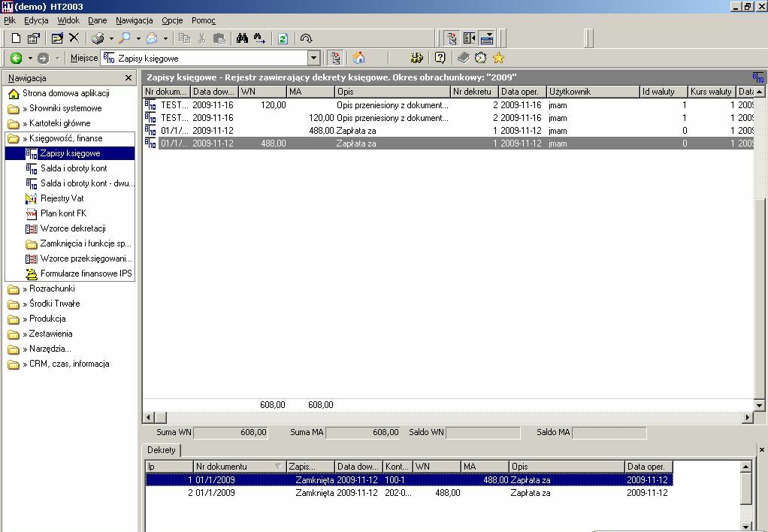768x532 pixels.
Task: Open Salda i obroty kont
Action: pyautogui.click(x=74, y=168)
